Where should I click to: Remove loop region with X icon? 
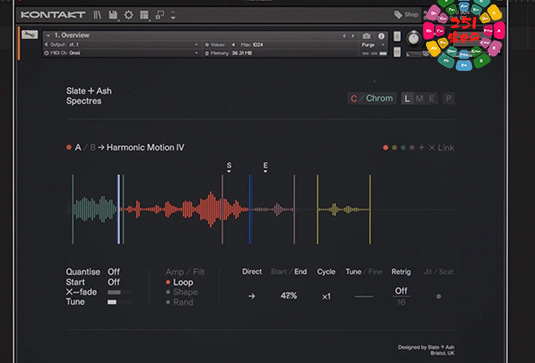tap(432, 148)
